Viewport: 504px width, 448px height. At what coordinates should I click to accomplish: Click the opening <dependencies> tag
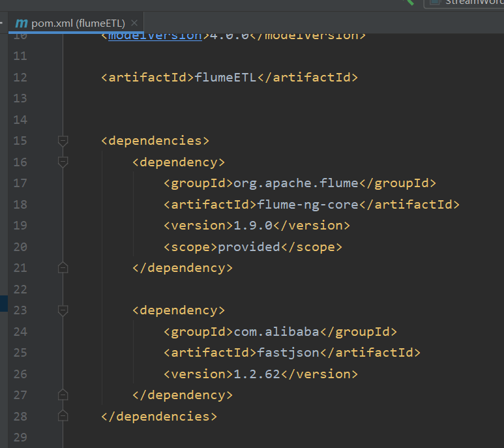[x=155, y=141]
